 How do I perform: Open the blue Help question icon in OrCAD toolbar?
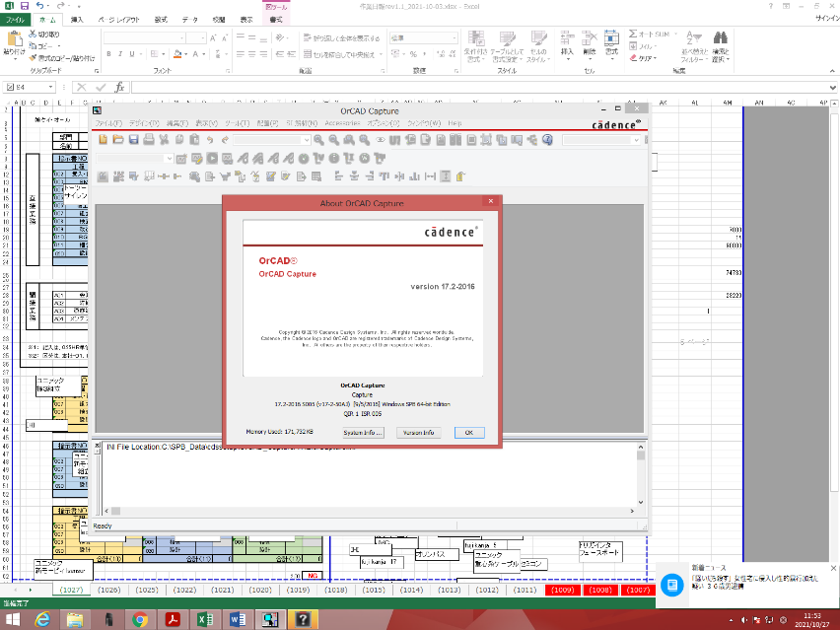[x=547, y=140]
